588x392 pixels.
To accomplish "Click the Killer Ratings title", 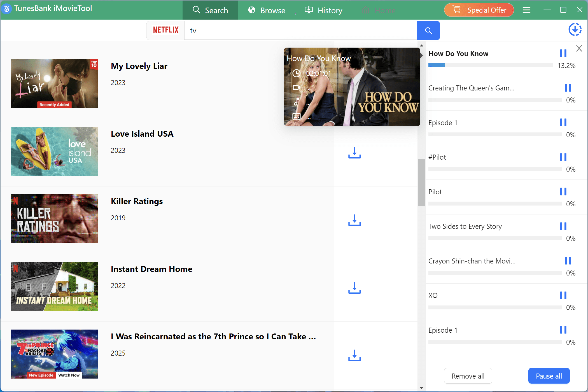I will coord(137,201).
